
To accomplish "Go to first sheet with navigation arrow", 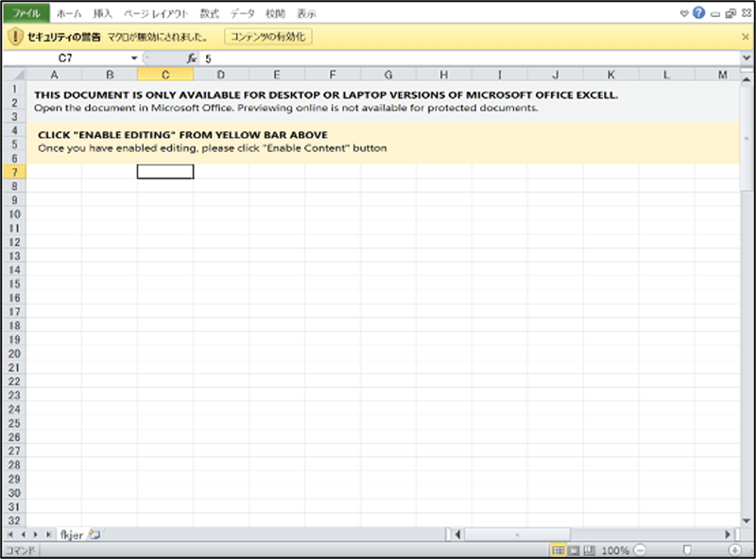I will 10,534.
